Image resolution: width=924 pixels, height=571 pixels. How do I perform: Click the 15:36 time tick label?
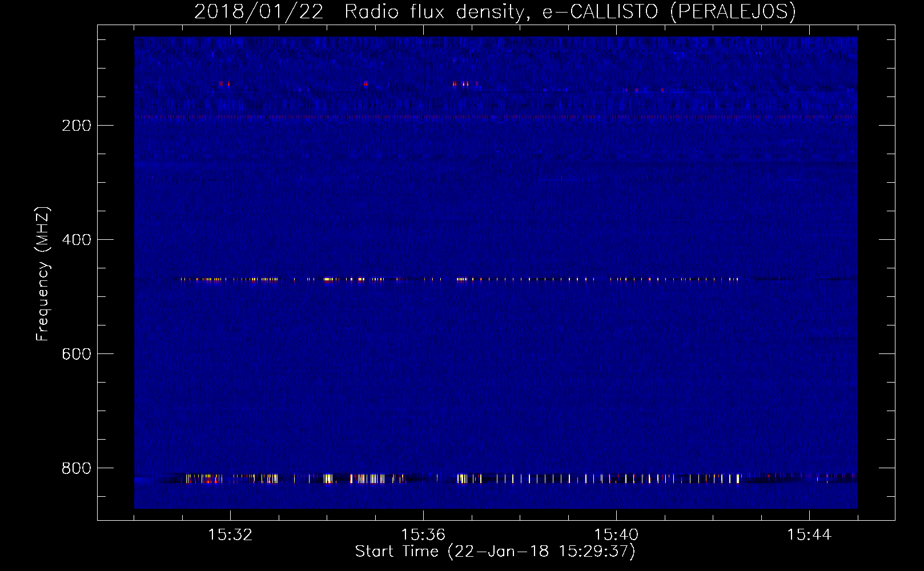423,535
